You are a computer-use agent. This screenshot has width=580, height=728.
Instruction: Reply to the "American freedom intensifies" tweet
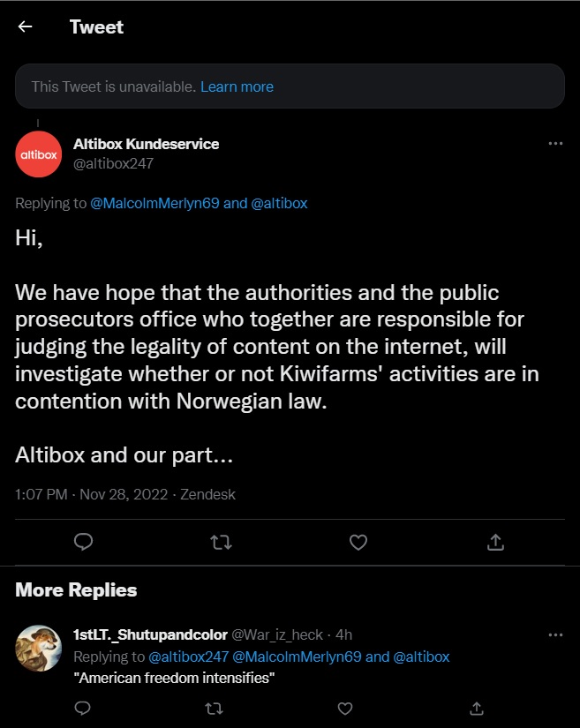[x=83, y=708]
